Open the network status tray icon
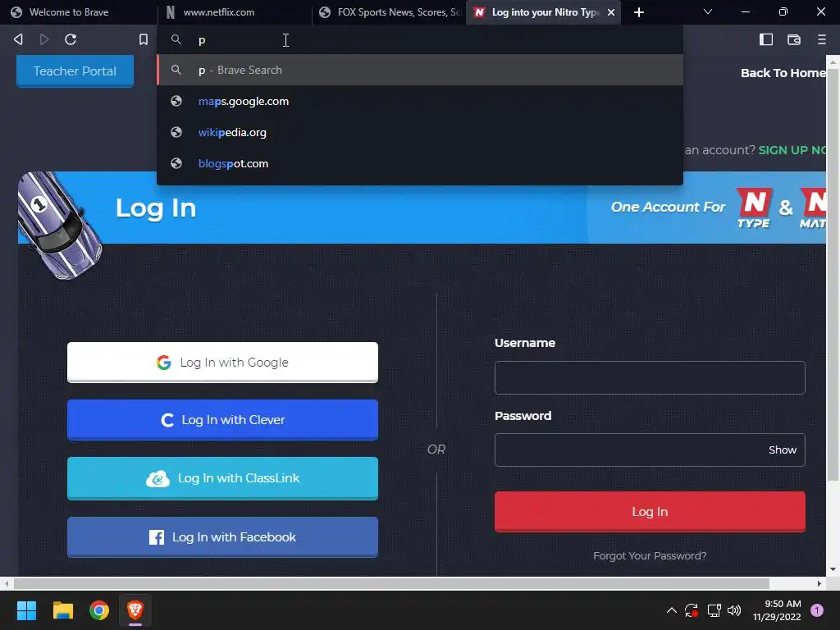 (x=714, y=610)
